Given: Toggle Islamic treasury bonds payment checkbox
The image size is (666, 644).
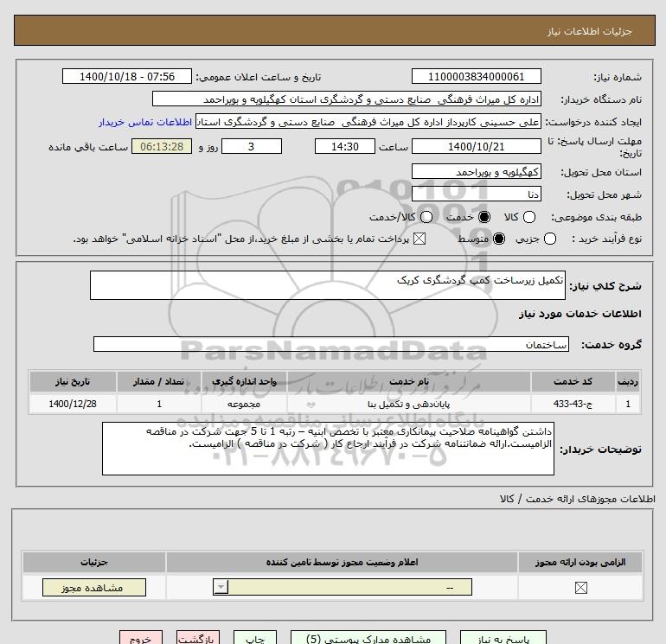Looking at the screenshot, I should click(x=419, y=239).
